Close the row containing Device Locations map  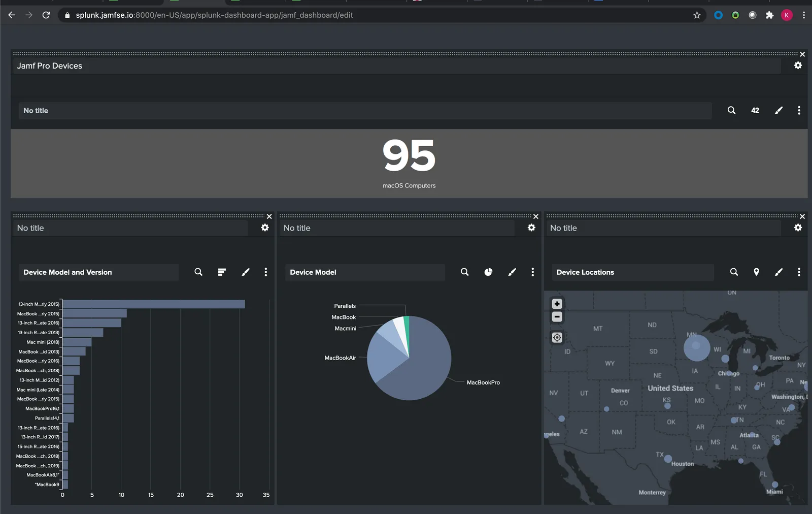pyautogui.click(x=802, y=216)
